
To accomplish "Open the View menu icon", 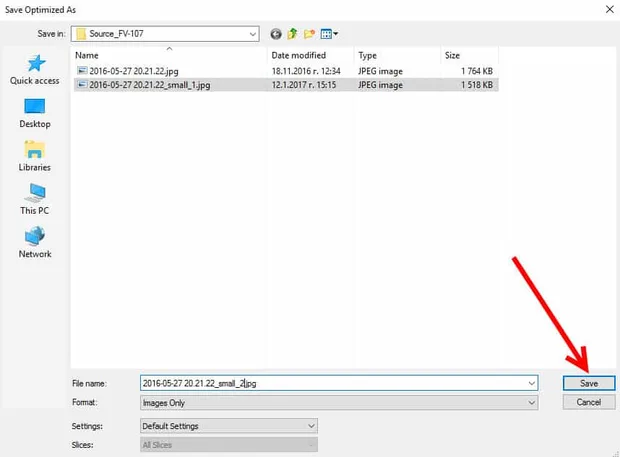I will point(329,34).
